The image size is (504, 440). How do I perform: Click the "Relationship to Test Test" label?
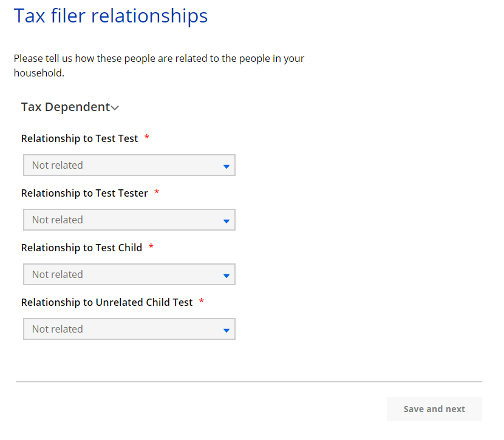click(x=80, y=138)
